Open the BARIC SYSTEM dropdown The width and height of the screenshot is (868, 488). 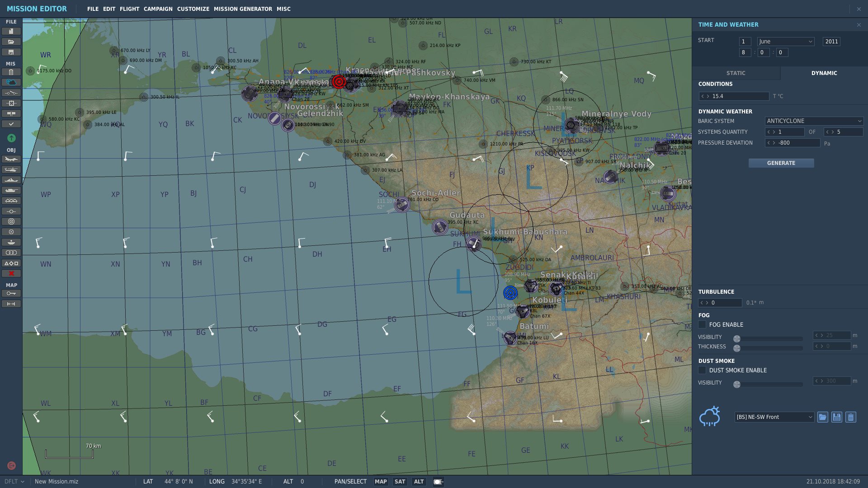tap(814, 121)
